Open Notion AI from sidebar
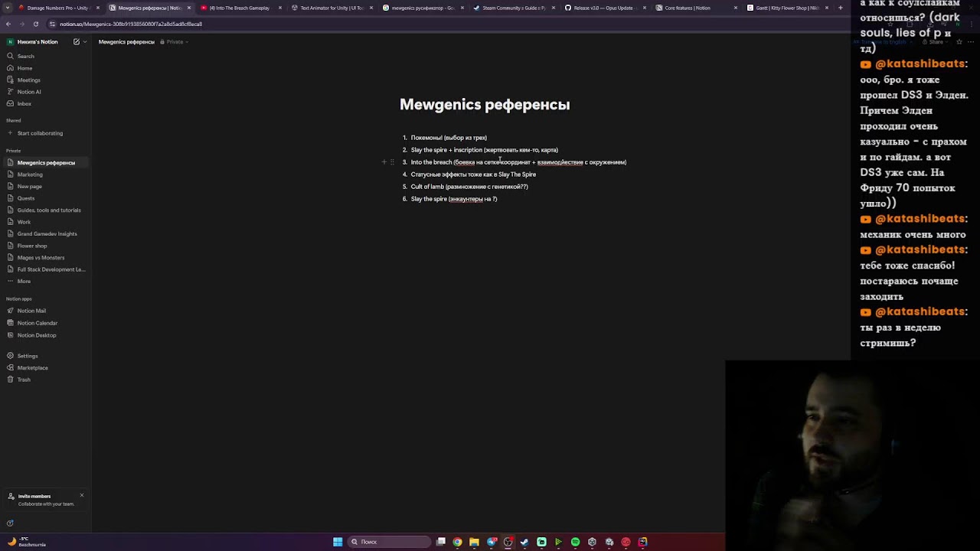The width and height of the screenshot is (980, 551). pyautogui.click(x=46, y=92)
